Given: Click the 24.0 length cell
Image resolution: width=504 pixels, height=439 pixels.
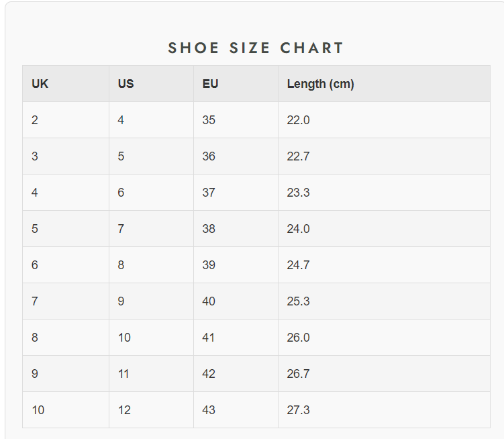Looking at the screenshot, I should click(298, 229).
